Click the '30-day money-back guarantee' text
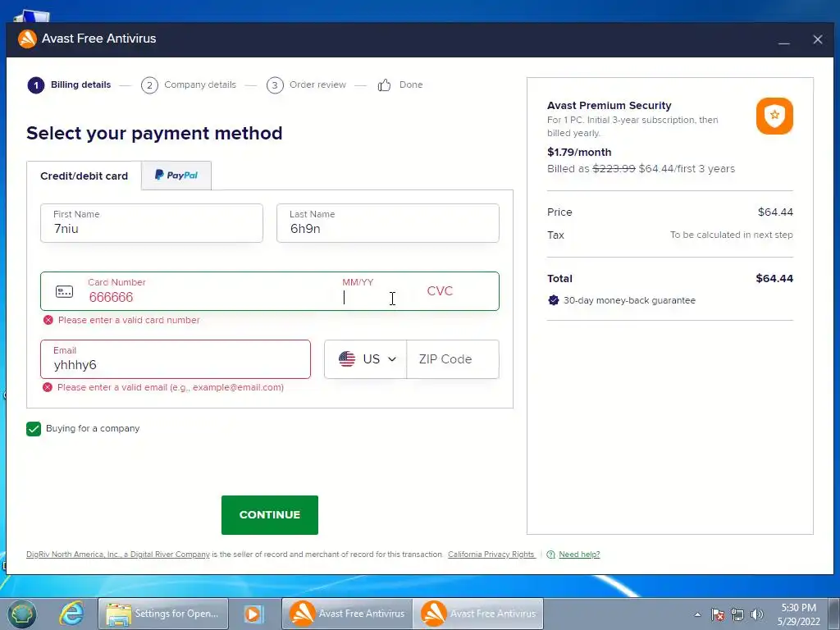Viewport: 840px width, 630px height. 629,300
